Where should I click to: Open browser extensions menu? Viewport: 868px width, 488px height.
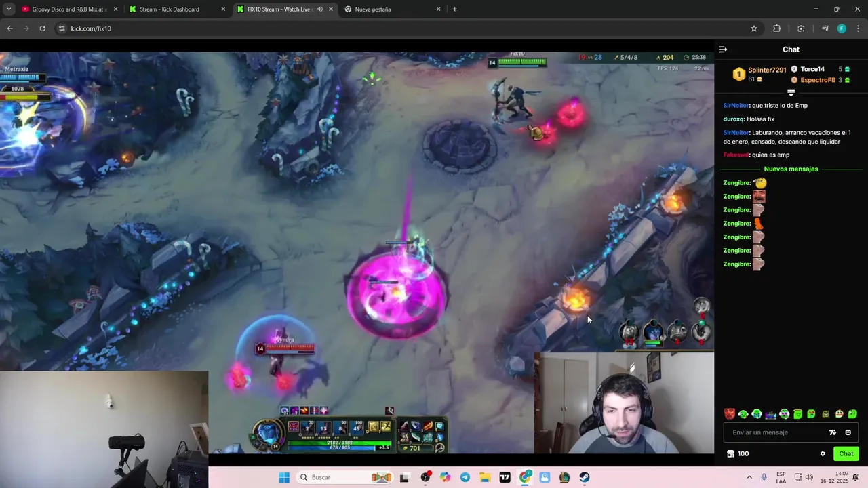[x=777, y=28]
